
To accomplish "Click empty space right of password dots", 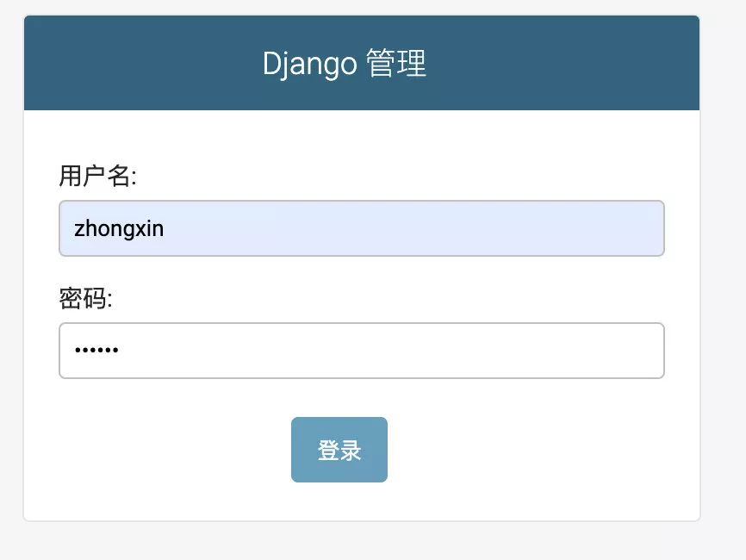I will 431,351.
